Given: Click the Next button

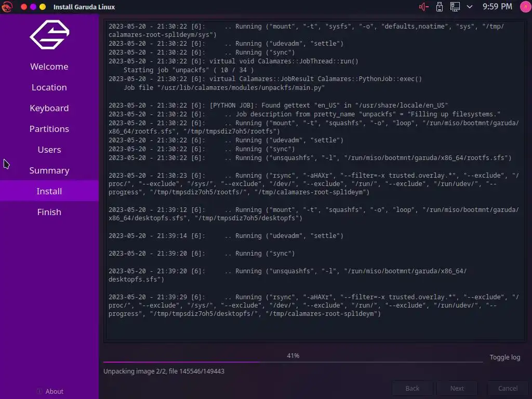Looking at the screenshot, I should pos(457,389).
